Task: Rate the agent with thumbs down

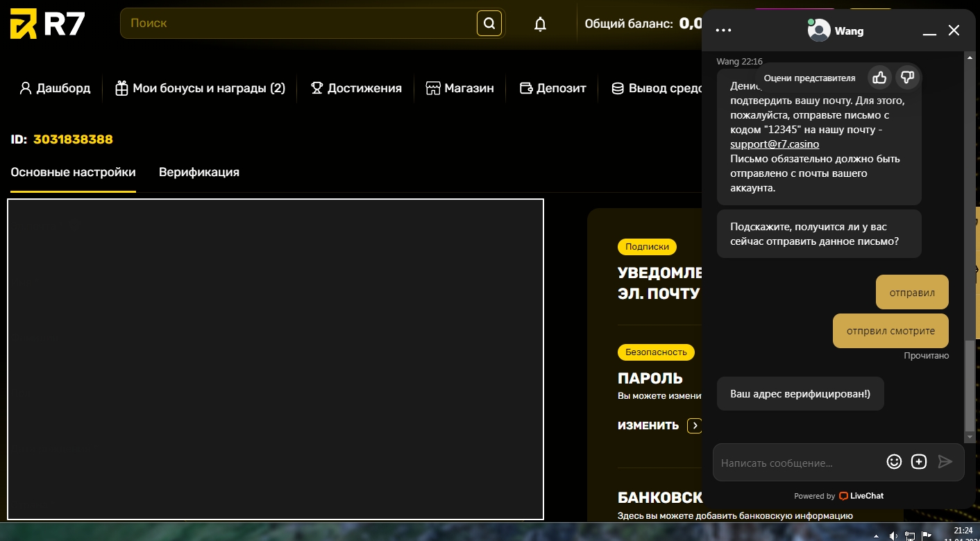Action: click(x=906, y=78)
